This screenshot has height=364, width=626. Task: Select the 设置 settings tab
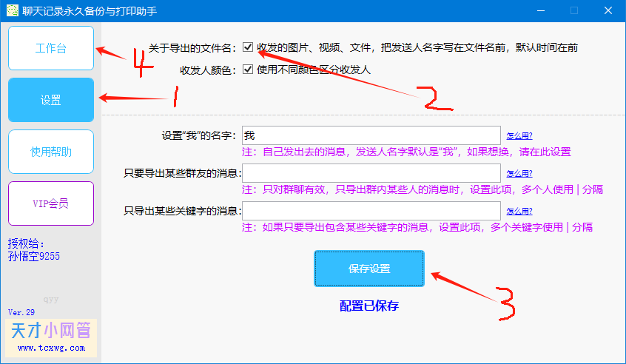coord(51,100)
